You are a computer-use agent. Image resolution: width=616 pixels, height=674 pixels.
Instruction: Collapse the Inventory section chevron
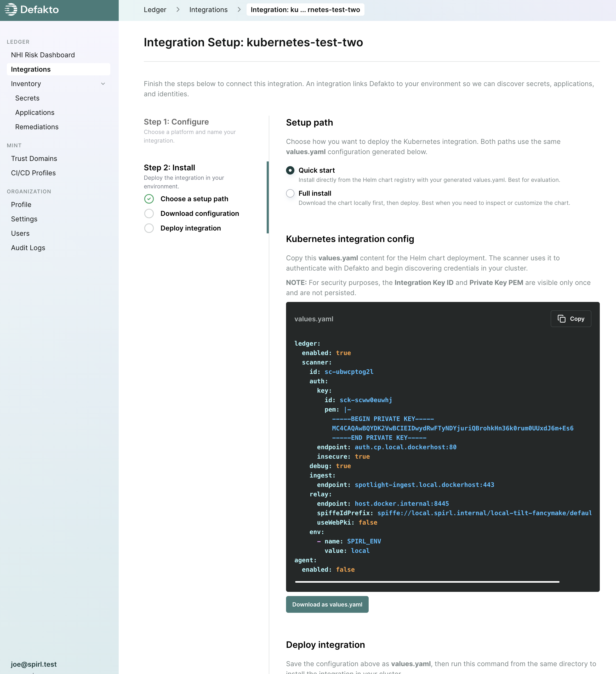point(103,84)
